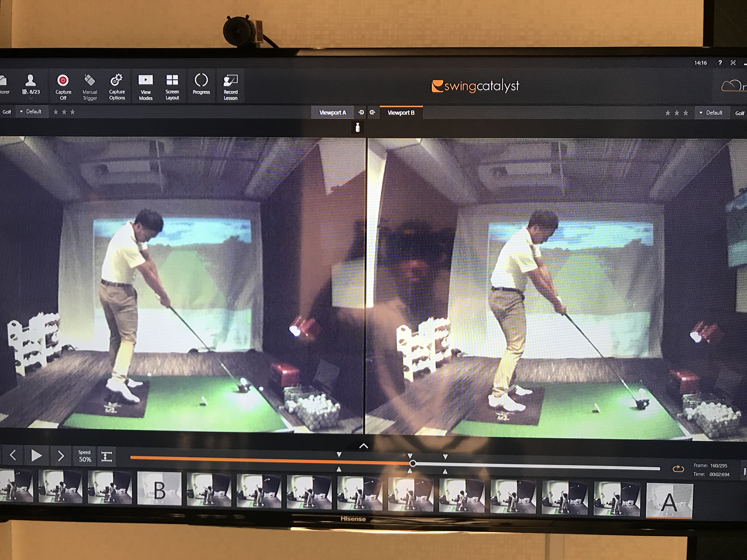The width and height of the screenshot is (747, 560).
Task: Click the trim range icon beside Speed
Action: click(107, 457)
